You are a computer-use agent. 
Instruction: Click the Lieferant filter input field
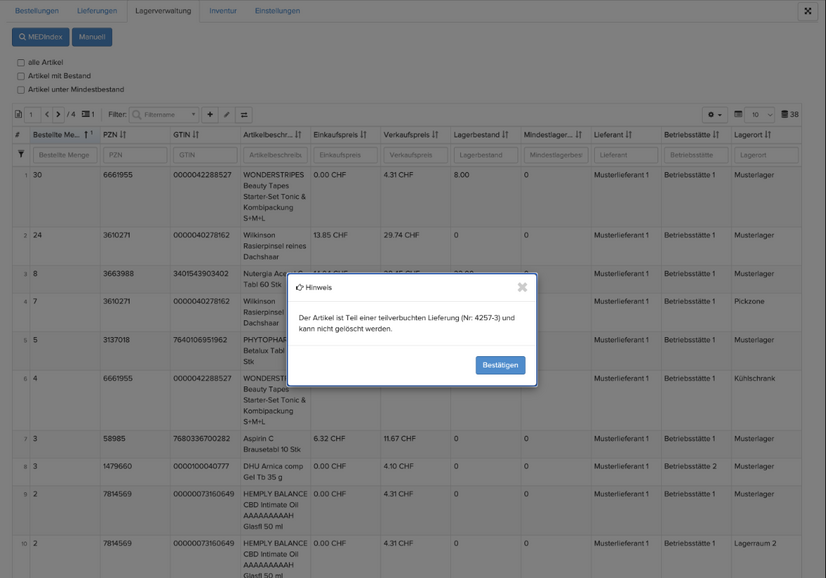(x=626, y=155)
